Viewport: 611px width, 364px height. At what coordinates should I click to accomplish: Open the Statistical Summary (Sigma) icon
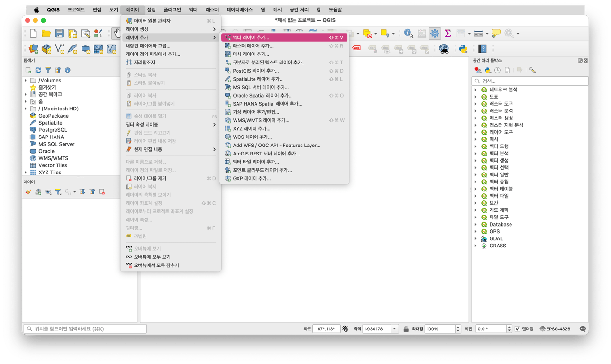point(447,34)
